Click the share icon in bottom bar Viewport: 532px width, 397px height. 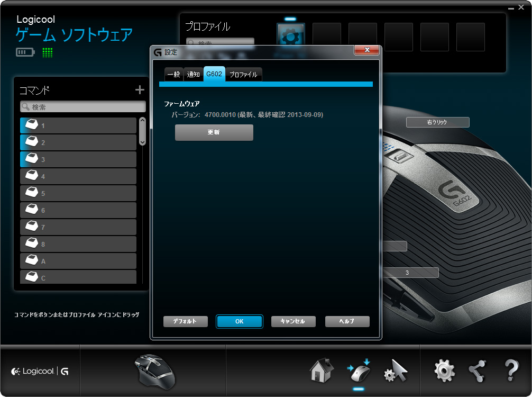[x=478, y=371]
